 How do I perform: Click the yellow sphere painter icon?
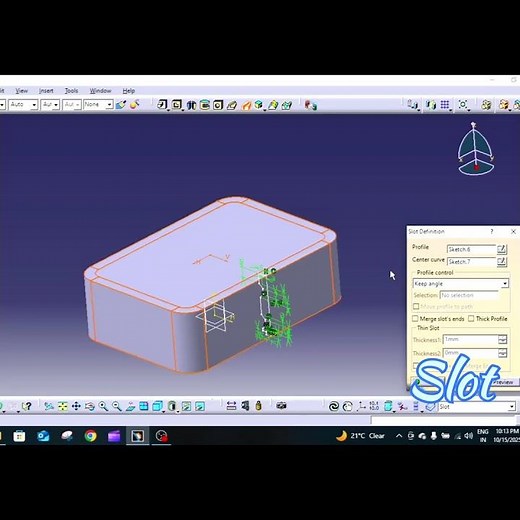point(135,105)
